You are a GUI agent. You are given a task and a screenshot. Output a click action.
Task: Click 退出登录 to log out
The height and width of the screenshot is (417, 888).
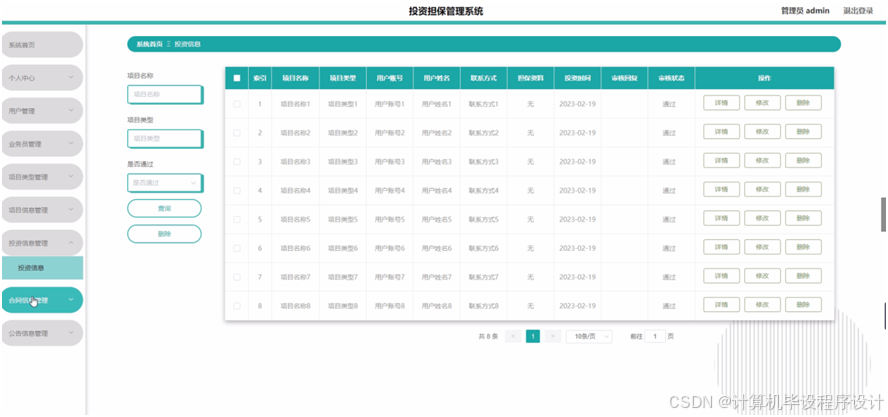coord(858,11)
